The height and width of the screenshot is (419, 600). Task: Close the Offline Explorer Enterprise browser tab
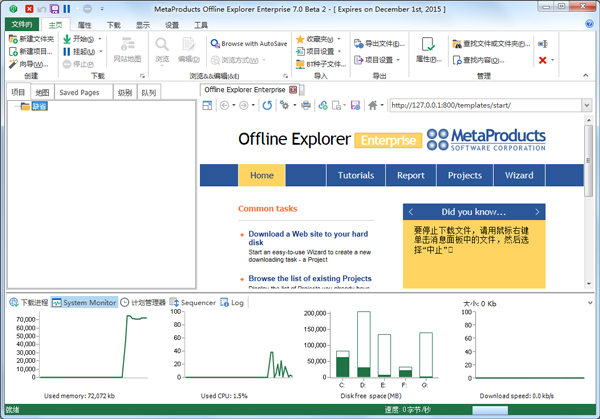coord(293,90)
